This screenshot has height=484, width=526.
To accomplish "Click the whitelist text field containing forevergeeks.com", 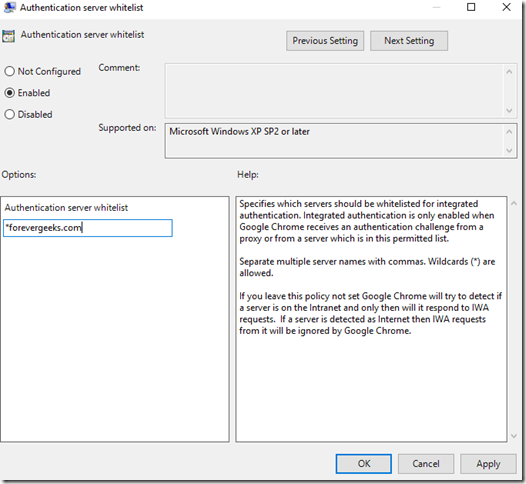I will coord(88,228).
